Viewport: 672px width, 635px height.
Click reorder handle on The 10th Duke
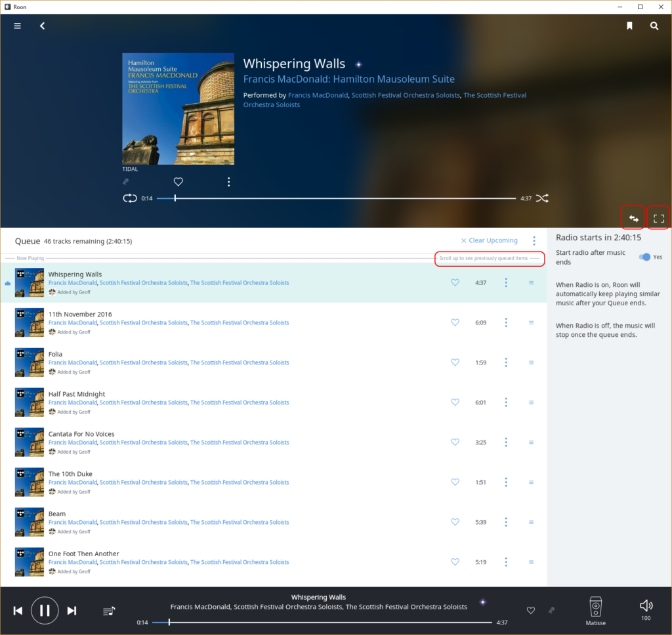(532, 482)
